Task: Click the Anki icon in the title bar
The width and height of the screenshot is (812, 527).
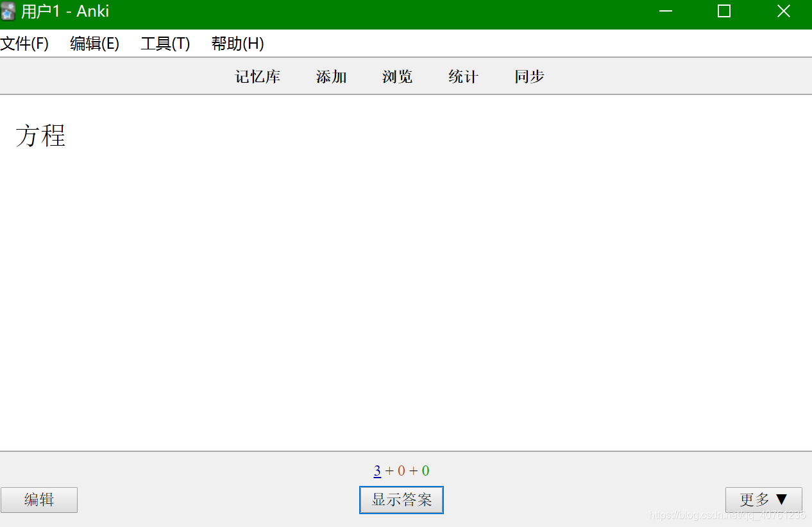Action: click(8, 11)
